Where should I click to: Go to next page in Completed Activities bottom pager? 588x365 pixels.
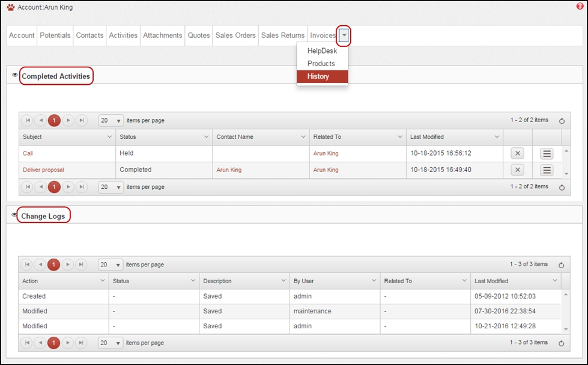[68, 186]
